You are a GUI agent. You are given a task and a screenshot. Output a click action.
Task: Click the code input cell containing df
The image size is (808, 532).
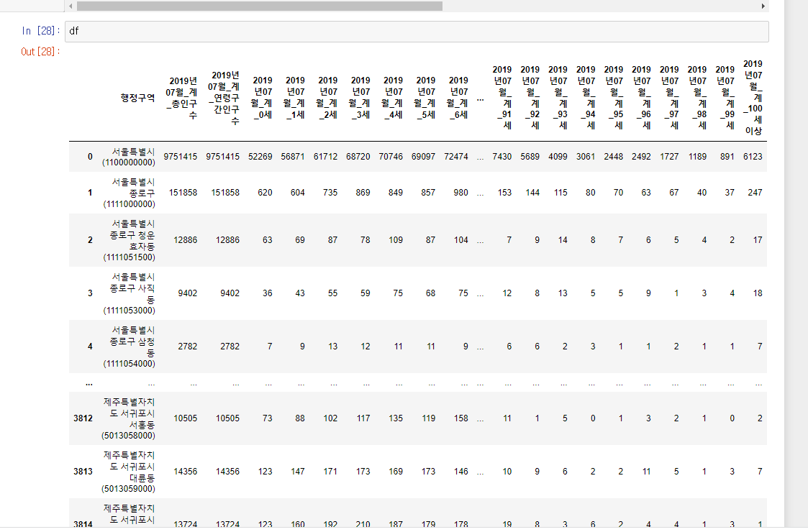tap(417, 32)
